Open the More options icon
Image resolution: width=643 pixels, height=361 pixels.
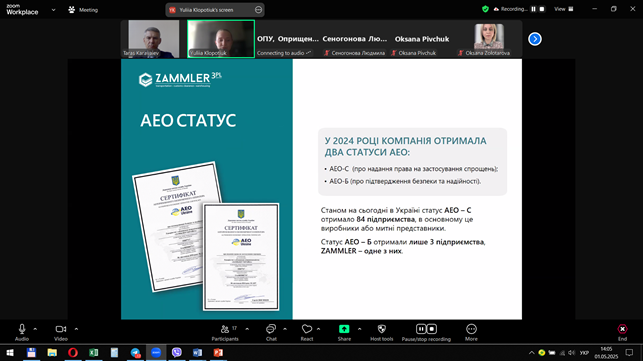(x=471, y=329)
